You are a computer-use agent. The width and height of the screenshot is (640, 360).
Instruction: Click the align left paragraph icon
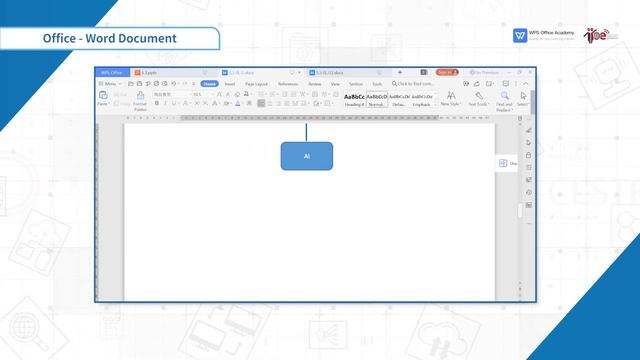pos(261,104)
